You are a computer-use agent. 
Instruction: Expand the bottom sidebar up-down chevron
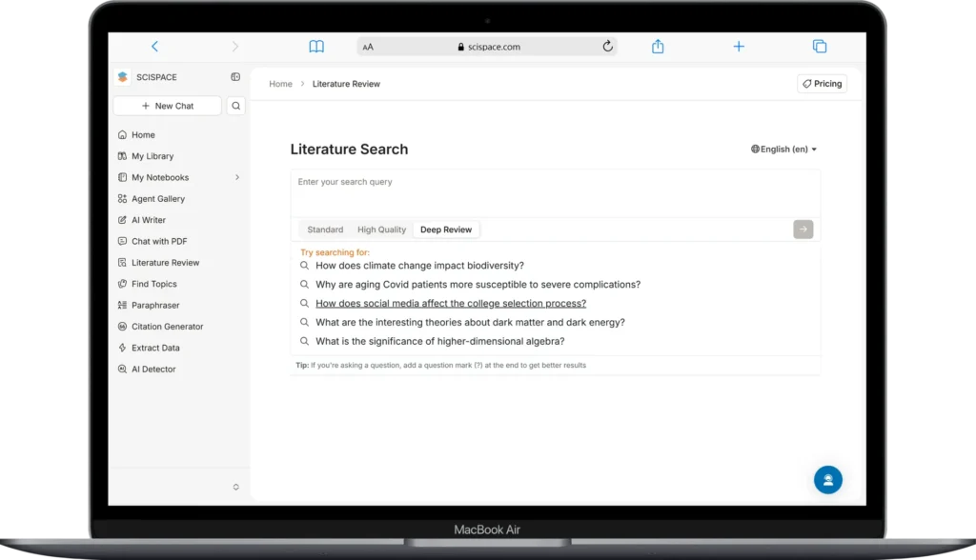coord(236,487)
